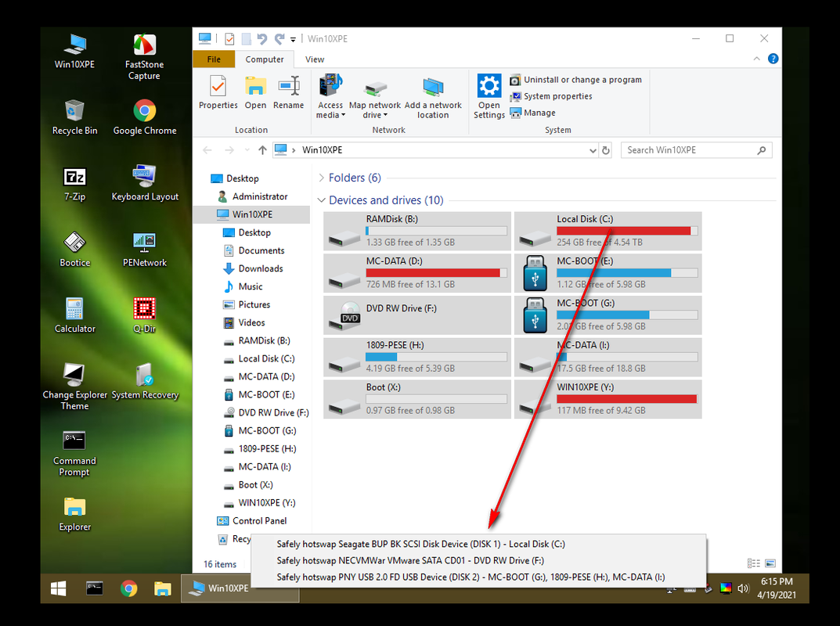Click the Properties ribbon icon
Image resolution: width=840 pixels, height=626 pixels.
pyautogui.click(x=218, y=92)
